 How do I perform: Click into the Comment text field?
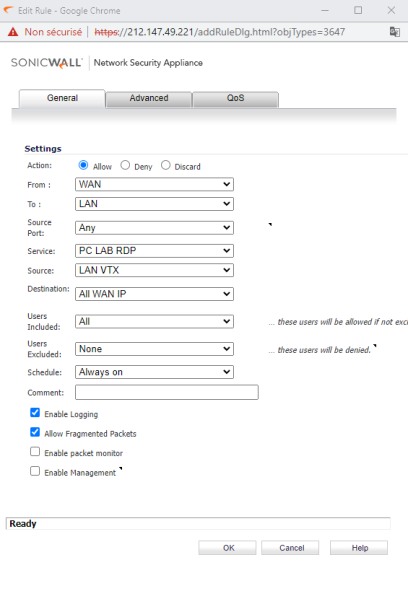pos(167,392)
